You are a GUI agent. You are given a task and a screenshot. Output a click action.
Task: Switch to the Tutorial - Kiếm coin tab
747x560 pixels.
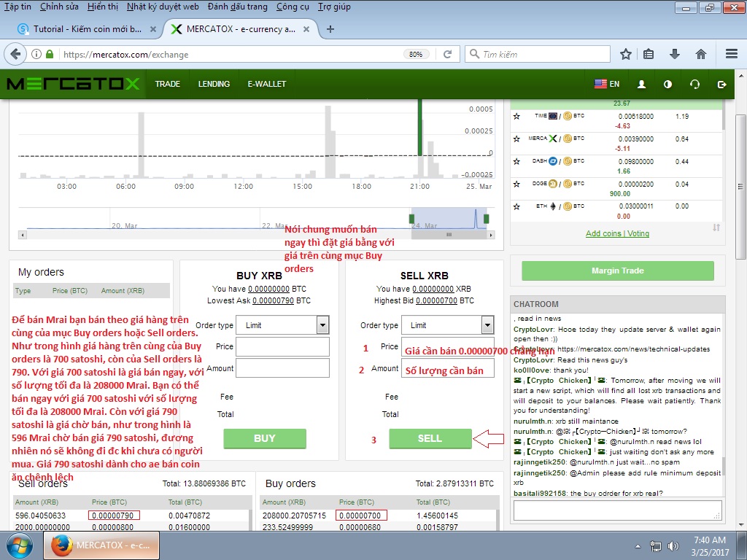[87, 29]
